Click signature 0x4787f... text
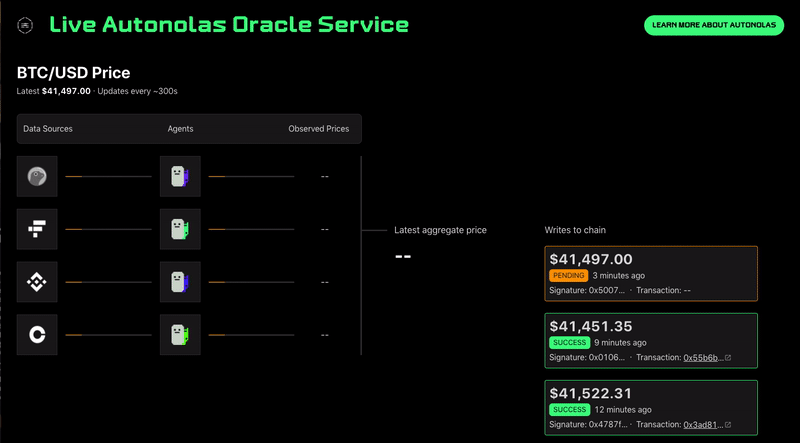800x443 pixels. [x=587, y=425]
